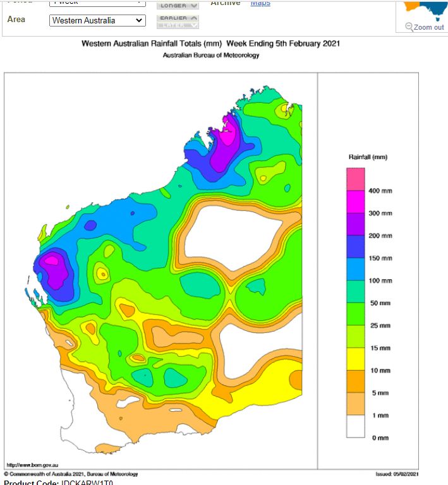Screen dimensions: 448x485
Task: Click the green 25–50 mm legend swatch
Action: pyautogui.click(x=356, y=314)
